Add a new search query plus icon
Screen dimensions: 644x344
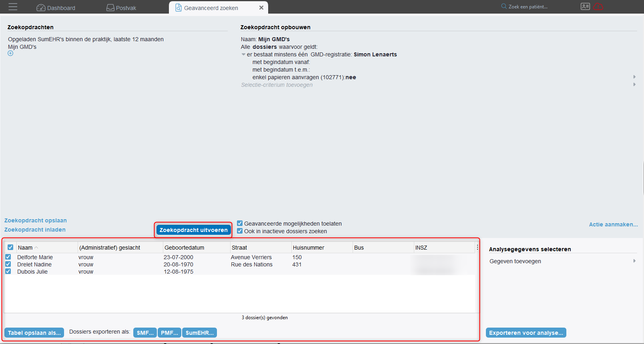pyautogui.click(x=10, y=53)
